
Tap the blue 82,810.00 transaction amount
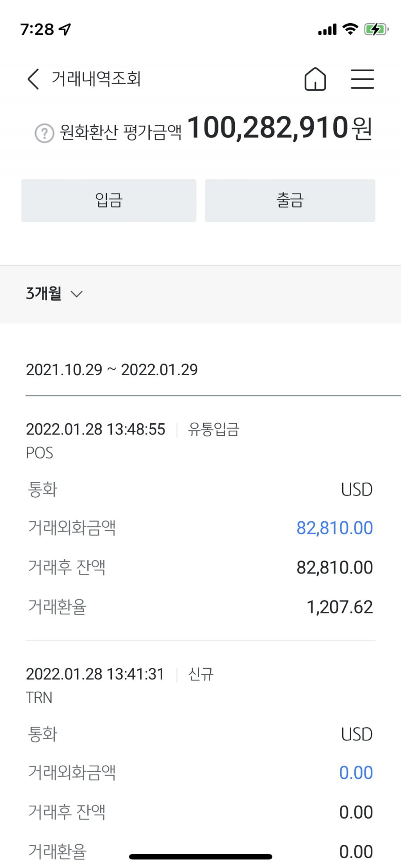(335, 528)
